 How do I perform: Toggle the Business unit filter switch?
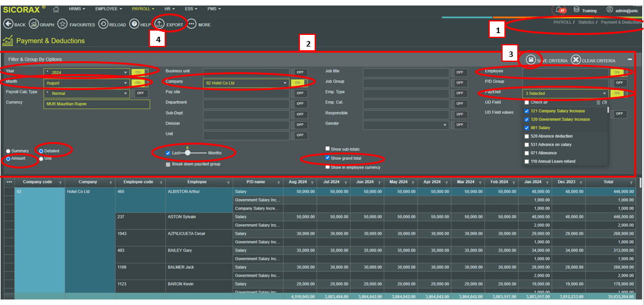pyautogui.click(x=300, y=72)
